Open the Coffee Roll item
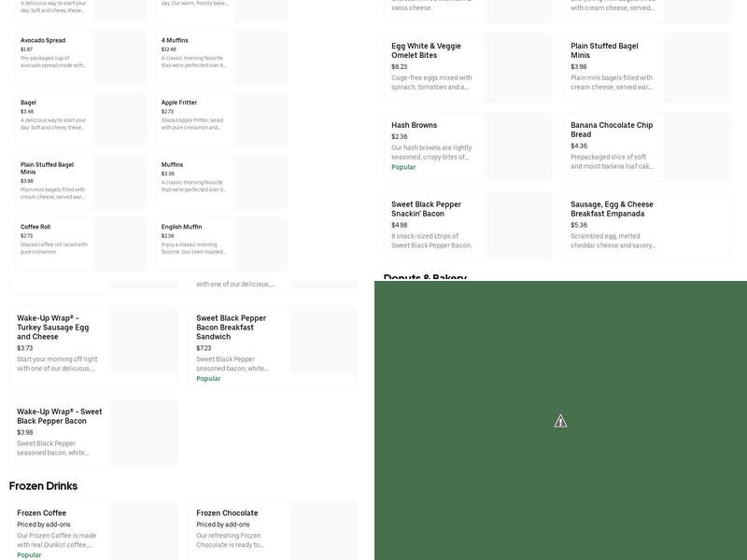Screen dimensions: 747x560 click(x=35, y=227)
